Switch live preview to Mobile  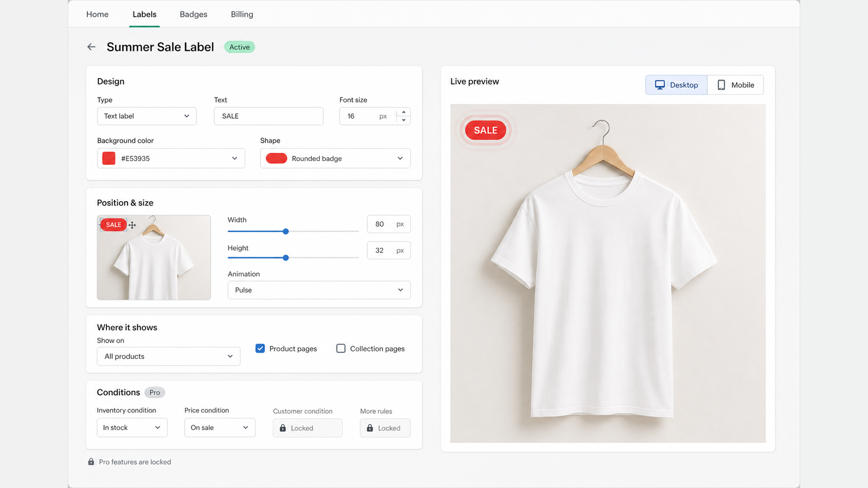736,85
